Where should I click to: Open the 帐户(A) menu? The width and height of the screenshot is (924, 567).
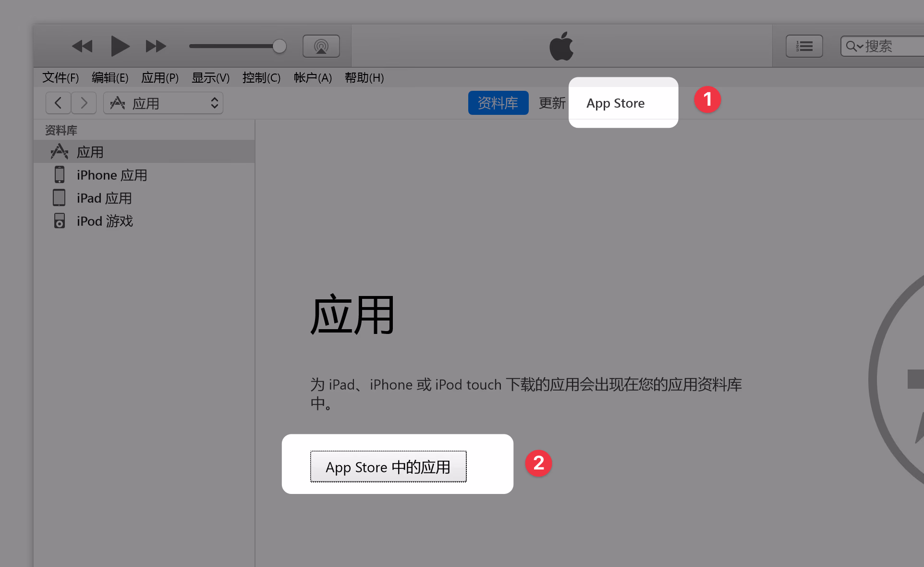(x=313, y=78)
